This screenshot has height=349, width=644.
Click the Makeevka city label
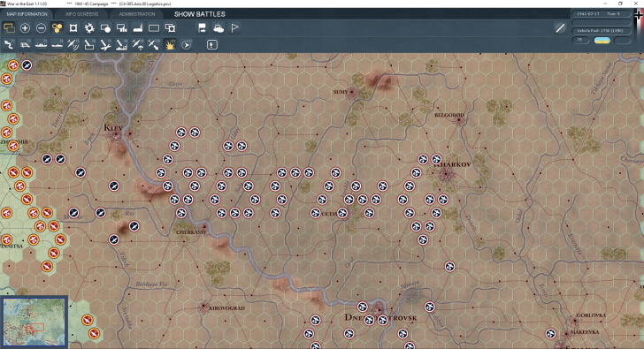click(585, 332)
